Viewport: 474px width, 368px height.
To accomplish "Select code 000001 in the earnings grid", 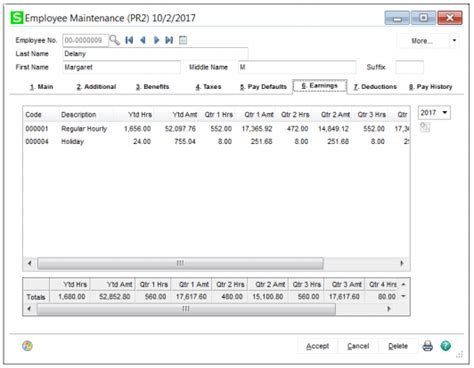I will point(37,129).
